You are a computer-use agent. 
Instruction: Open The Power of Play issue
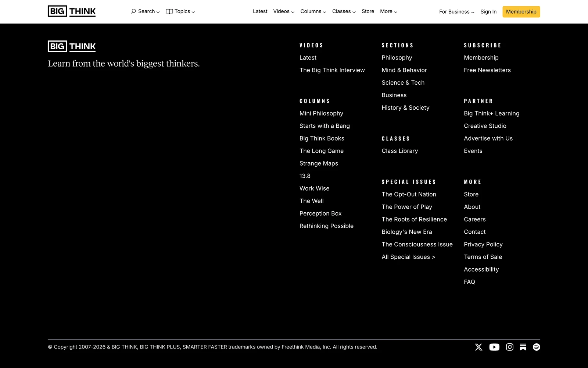(407, 207)
